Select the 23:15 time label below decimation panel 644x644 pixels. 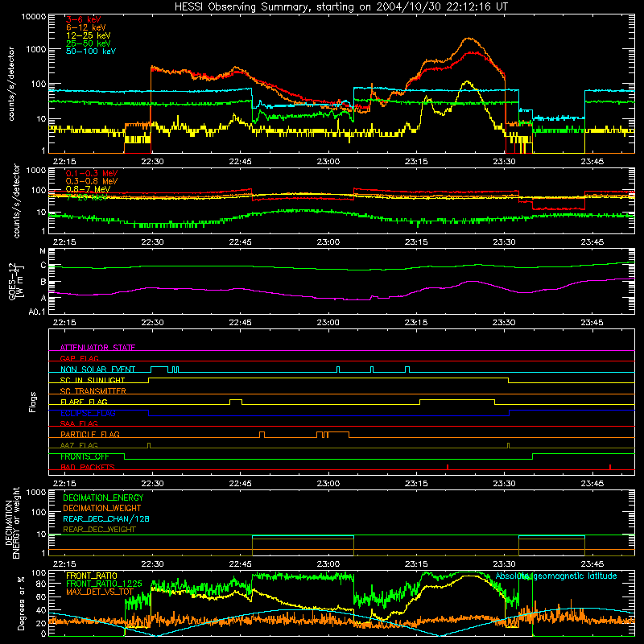(x=416, y=564)
